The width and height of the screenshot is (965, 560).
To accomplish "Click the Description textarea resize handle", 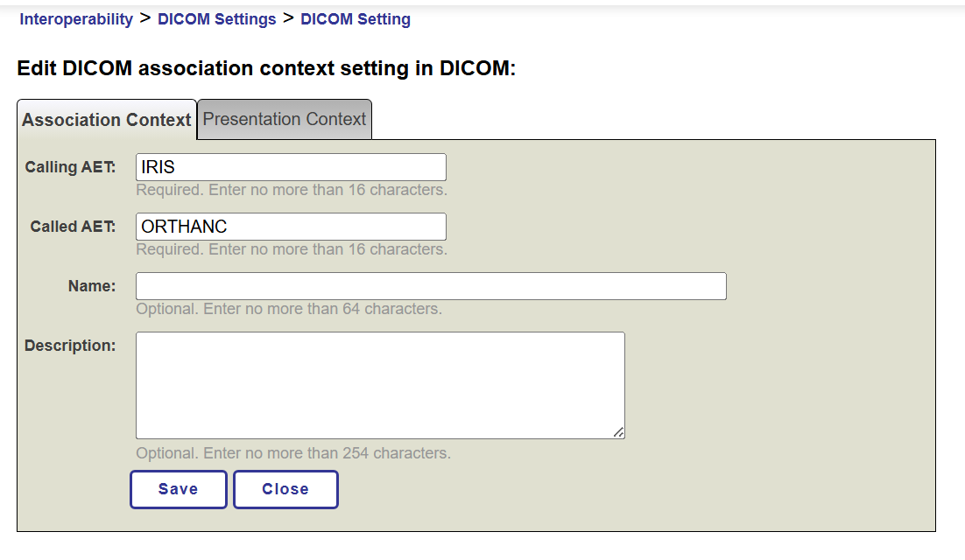I will point(619,432).
